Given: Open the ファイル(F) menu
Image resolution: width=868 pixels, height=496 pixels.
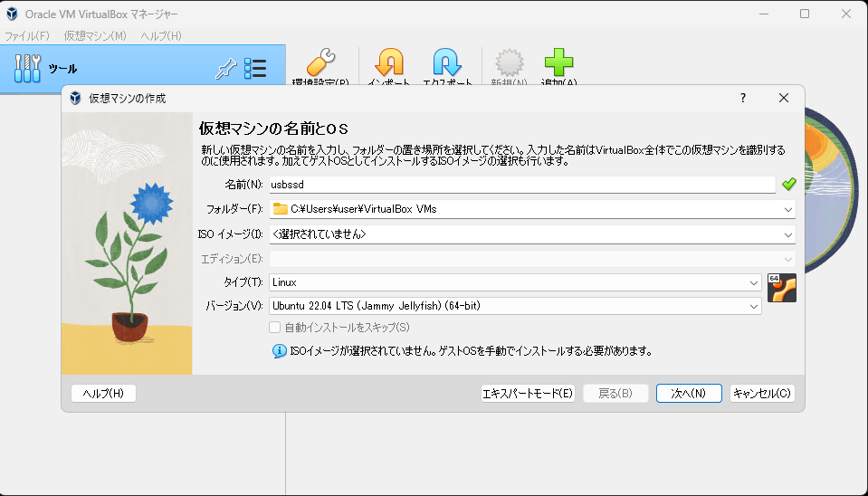Looking at the screenshot, I should [x=27, y=36].
